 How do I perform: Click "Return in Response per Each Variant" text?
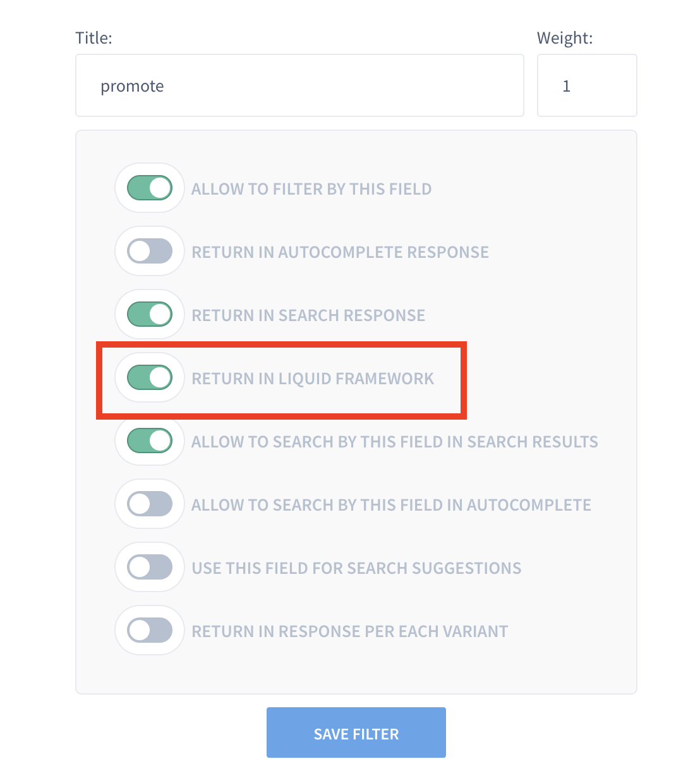(349, 631)
